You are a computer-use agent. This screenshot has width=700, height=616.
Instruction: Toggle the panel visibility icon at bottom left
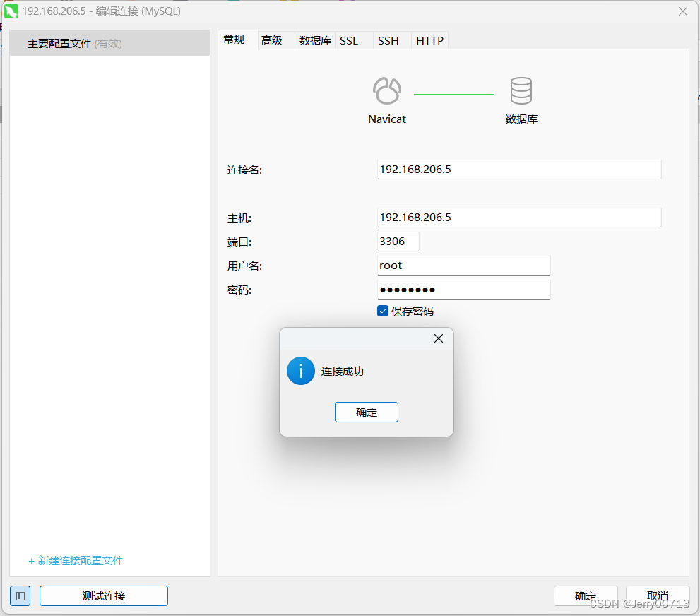20,596
